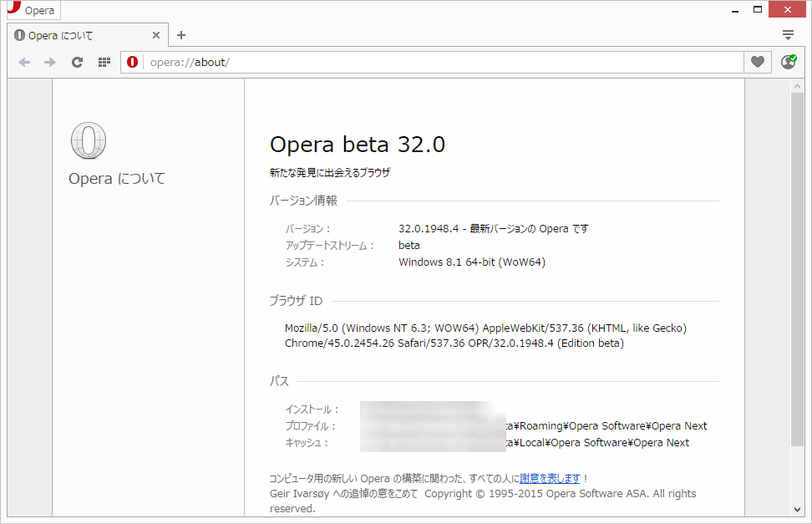The height and width of the screenshot is (524, 812).
Task: Select the Opera について sidebar entry
Action: pos(116,178)
